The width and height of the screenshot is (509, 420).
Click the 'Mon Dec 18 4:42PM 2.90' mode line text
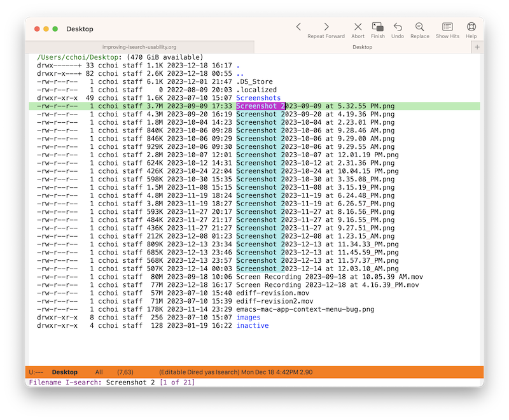[x=277, y=372]
